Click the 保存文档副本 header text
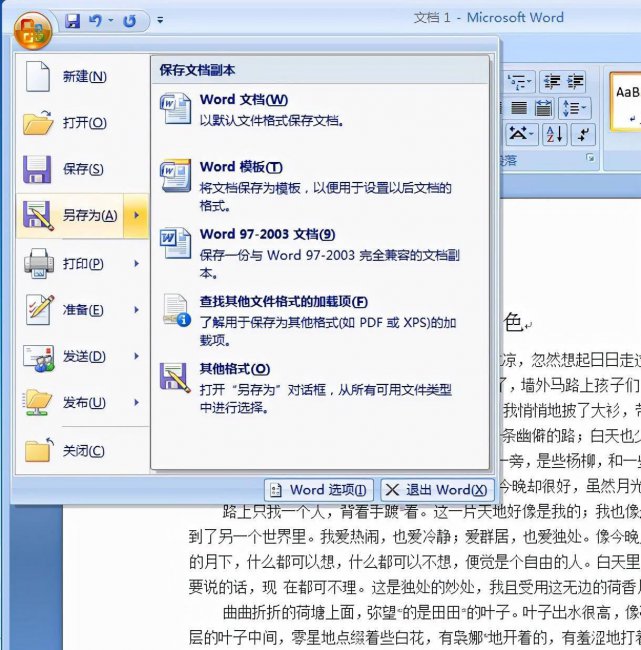641x650 pixels. click(x=197, y=70)
